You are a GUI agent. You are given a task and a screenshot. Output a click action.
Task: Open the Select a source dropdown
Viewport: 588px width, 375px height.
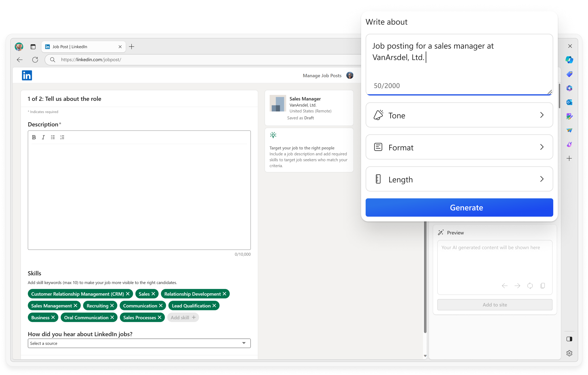point(139,343)
